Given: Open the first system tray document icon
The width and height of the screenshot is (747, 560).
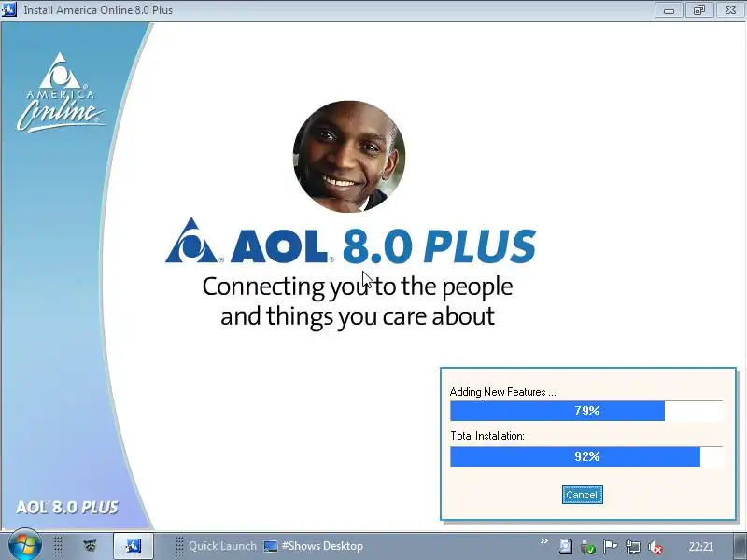Looking at the screenshot, I should click(566, 547).
